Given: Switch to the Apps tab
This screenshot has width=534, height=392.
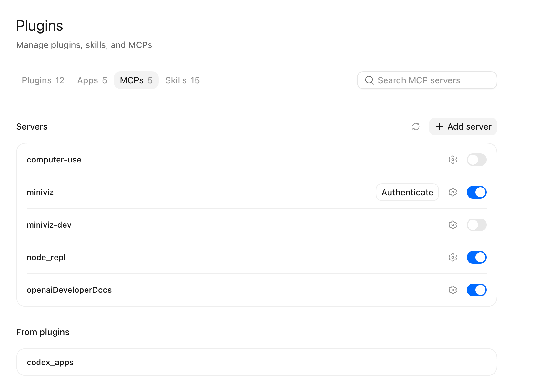Looking at the screenshot, I should [x=92, y=80].
